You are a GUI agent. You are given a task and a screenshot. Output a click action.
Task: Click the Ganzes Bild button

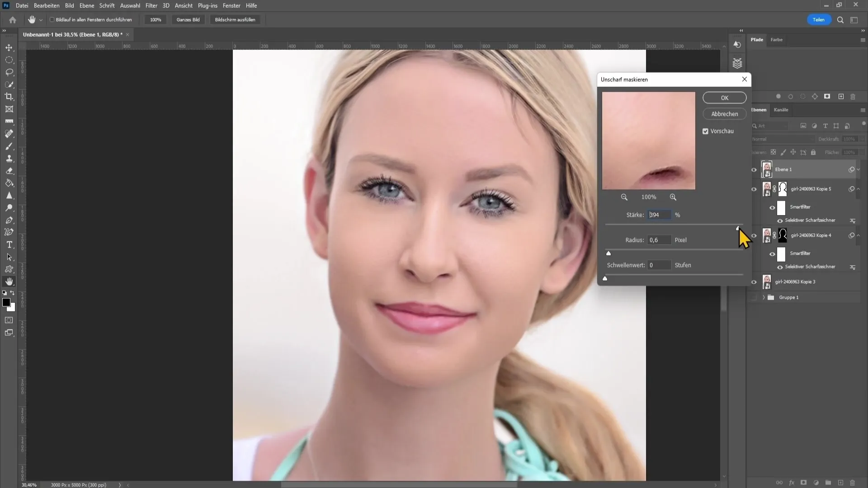coord(188,20)
